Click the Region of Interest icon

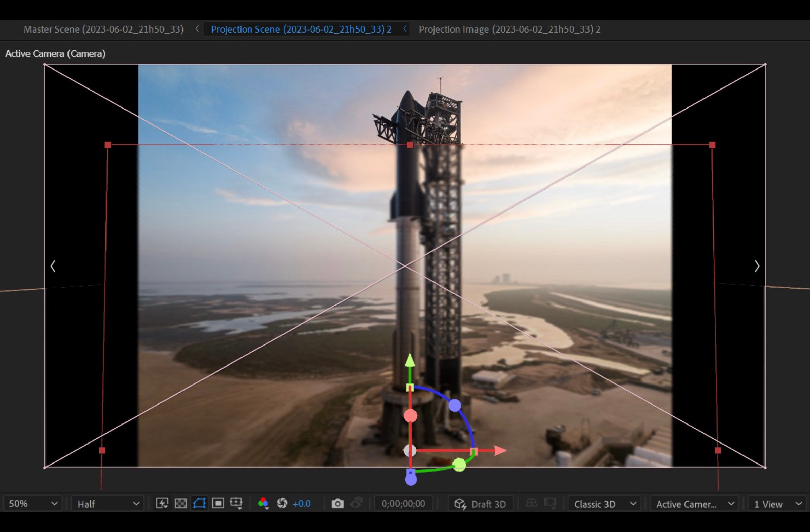click(x=218, y=503)
